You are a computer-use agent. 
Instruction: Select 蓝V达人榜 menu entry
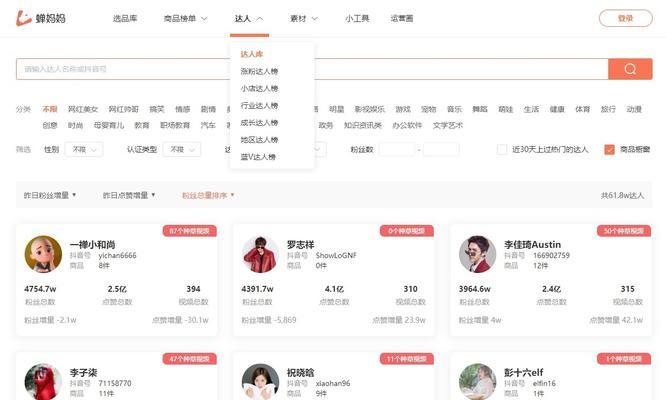[258, 157]
